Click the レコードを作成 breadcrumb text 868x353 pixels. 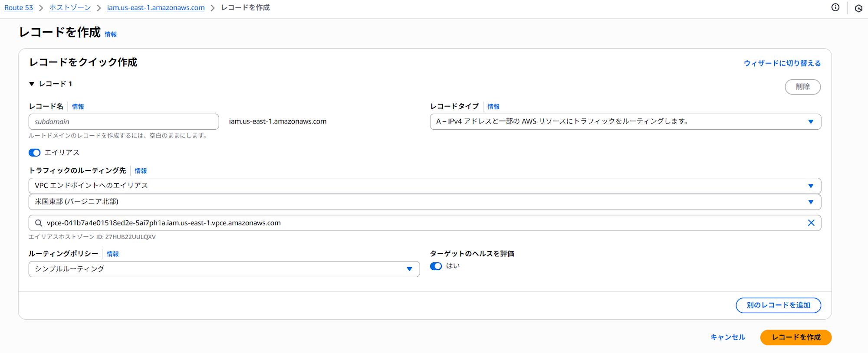tap(246, 8)
